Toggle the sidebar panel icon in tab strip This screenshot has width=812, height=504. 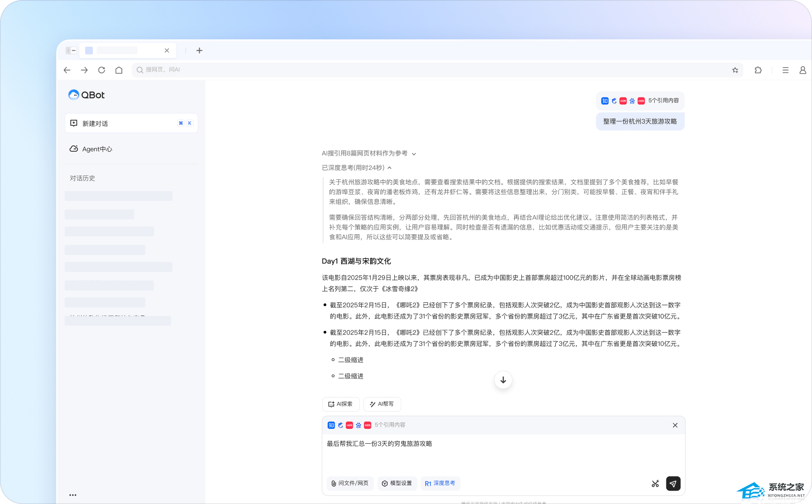pyautogui.click(x=71, y=50)
